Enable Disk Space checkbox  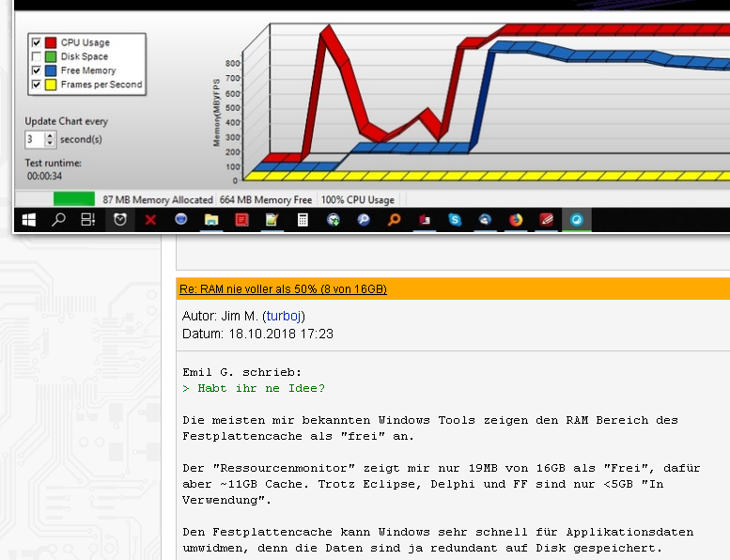tap(37, 56)
